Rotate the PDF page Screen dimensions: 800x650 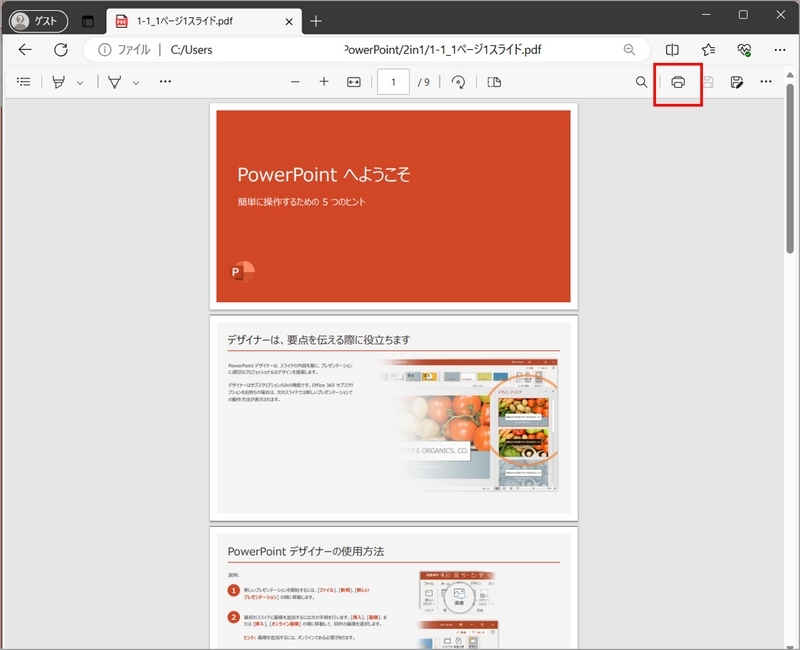pyautogui.click(x=458, y=82)
